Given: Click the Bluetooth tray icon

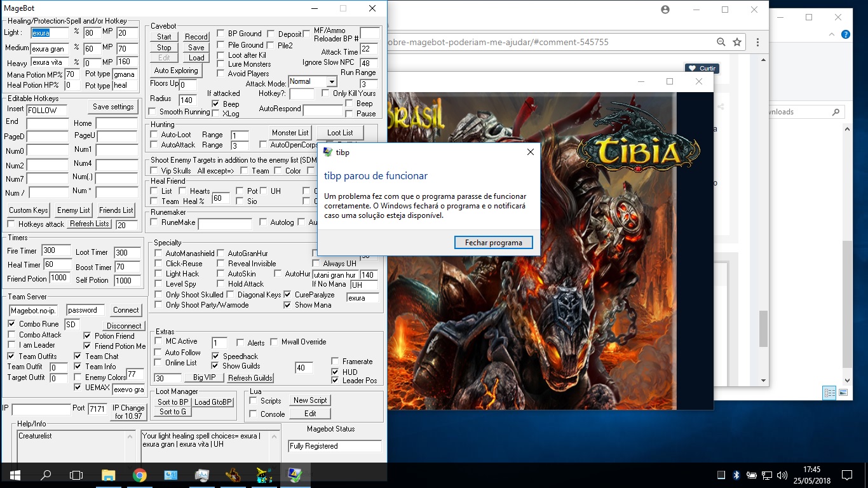Looking at the screenshot, I should tap(736, 475).
